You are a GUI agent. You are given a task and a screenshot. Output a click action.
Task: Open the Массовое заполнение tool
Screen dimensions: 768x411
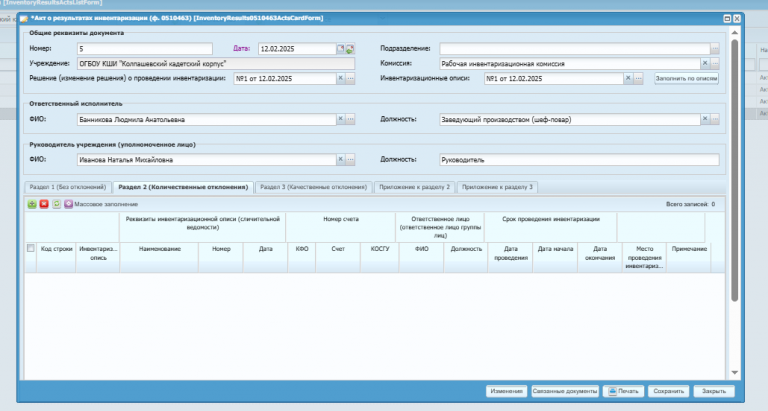click(x=101, y=204)
